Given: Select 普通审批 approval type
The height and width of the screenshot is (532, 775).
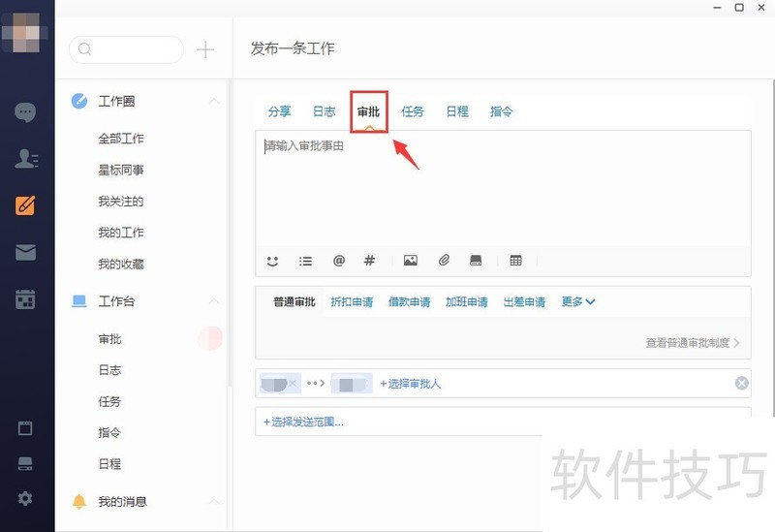Looking at the screenshot, I should (x=294, y=301).
